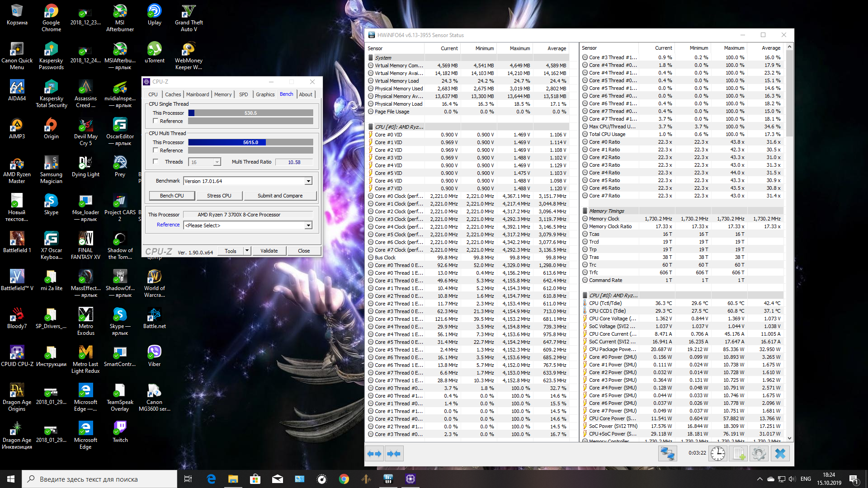Switch to the Mainboard tab in CPU-Z
868x488 pixels.
198,94
